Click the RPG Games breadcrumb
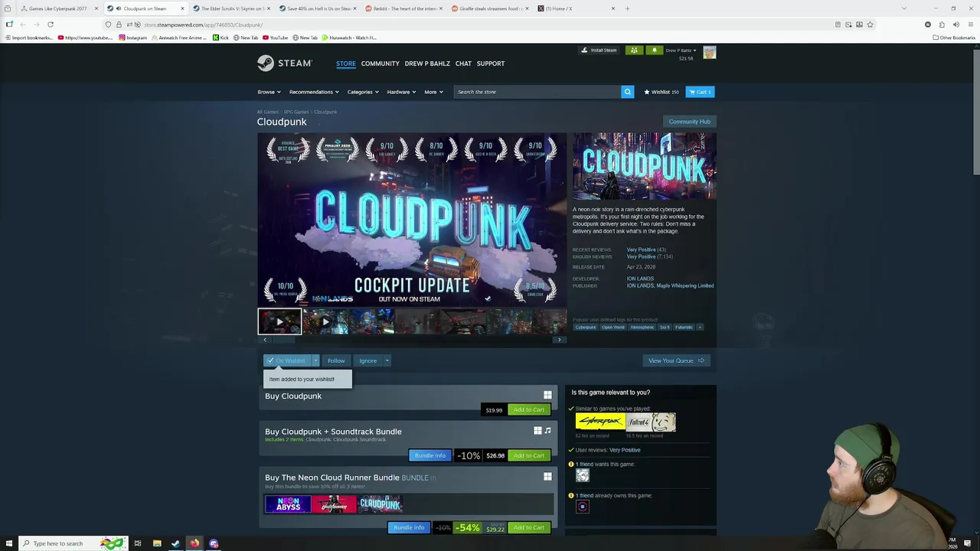Viewport: 980px width, 551px height. pyautogui.click(x=296, y=112)
